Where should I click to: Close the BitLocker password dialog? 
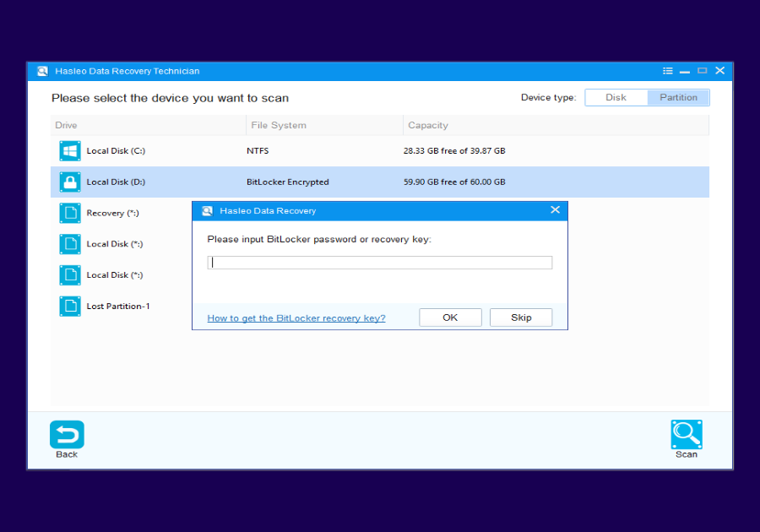click(555, 209)
